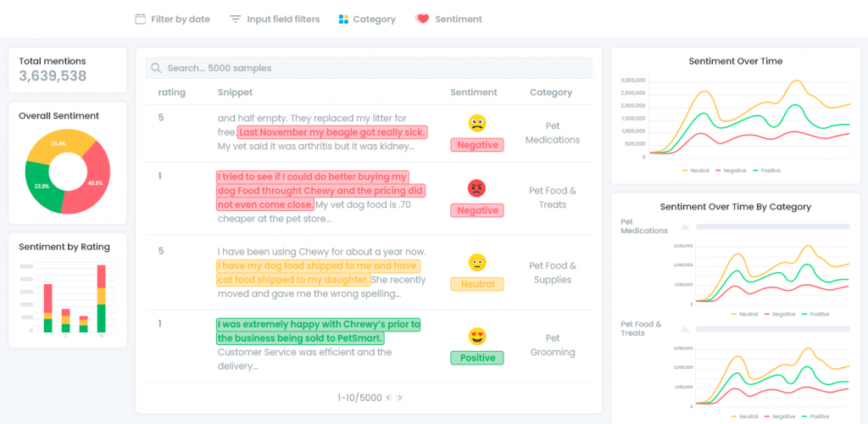Screen dimensions: 868x424
Task: Click the Sentiment Over Time By Category title
Action: (736, 206)
